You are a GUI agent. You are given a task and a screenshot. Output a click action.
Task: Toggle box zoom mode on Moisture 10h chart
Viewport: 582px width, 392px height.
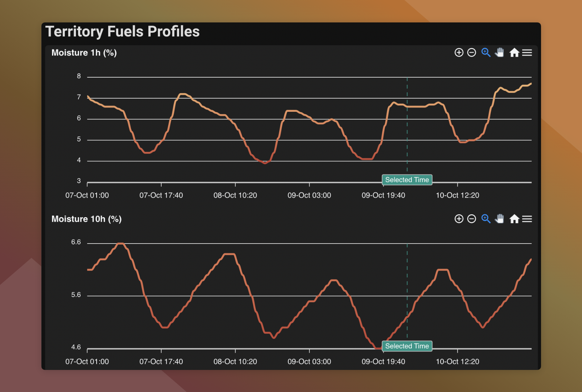coord(485,219)
